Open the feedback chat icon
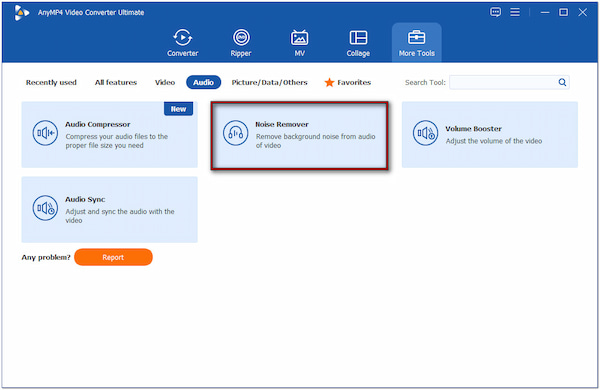The width and height of the screenshot is (600, 390). tap(495, 12)
